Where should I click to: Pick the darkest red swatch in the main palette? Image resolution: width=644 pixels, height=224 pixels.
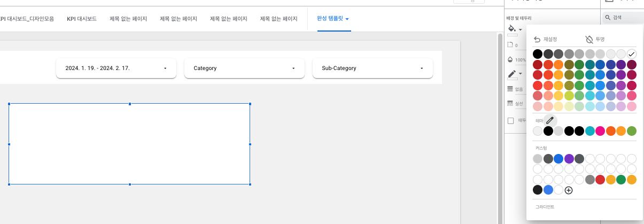click(x=538, y=65)
